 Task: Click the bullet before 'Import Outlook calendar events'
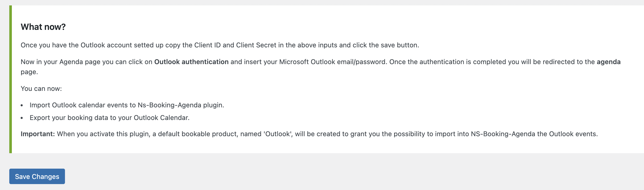(22, 105)
